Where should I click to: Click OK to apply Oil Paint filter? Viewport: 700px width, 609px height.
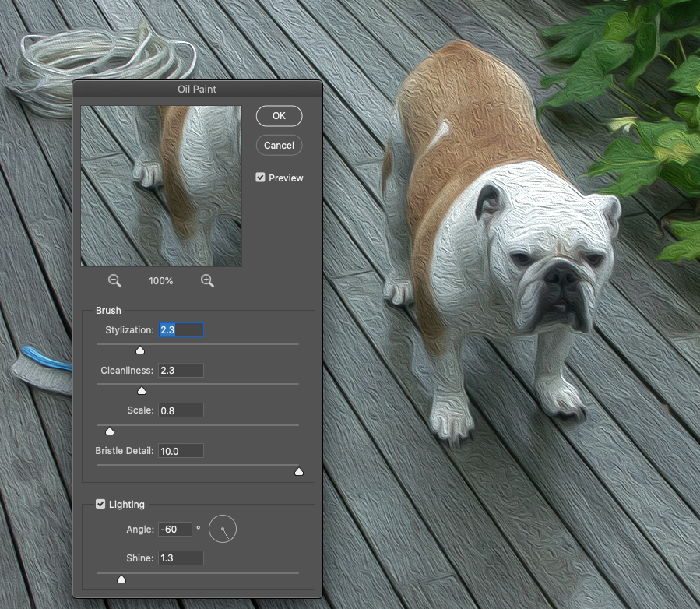279,116
